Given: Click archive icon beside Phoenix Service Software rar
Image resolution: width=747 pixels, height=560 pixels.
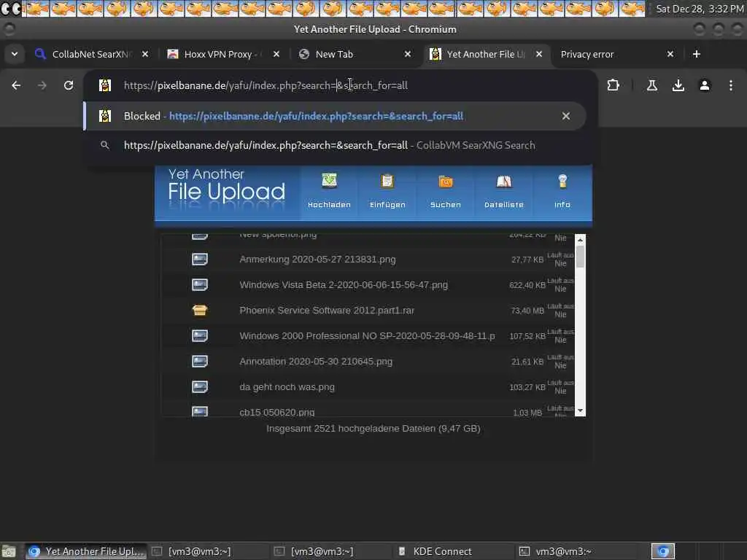Looking at the screenshot, I should click(200, 311).
